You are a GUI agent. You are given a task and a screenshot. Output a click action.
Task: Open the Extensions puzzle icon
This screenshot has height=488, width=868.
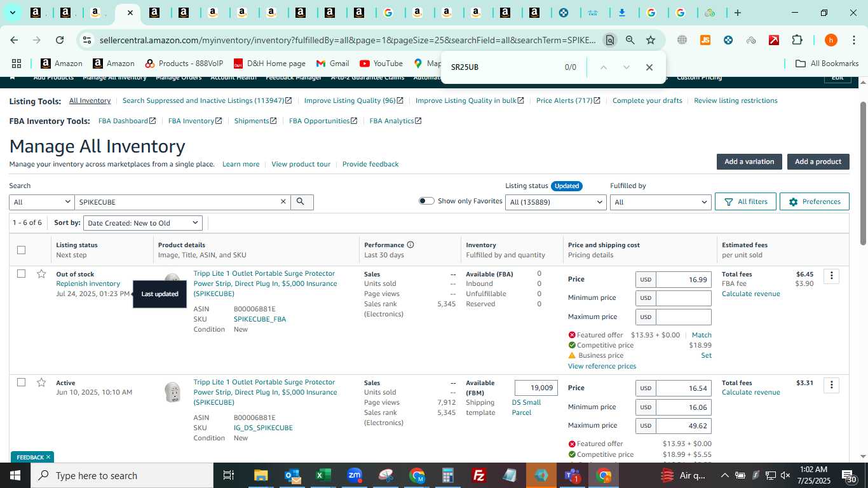797,40
